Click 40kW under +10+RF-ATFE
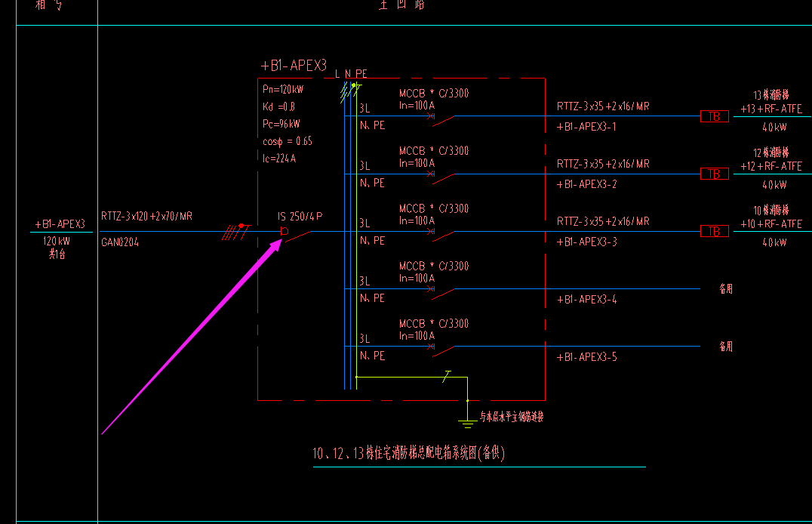812x524 pixels. 774,242
